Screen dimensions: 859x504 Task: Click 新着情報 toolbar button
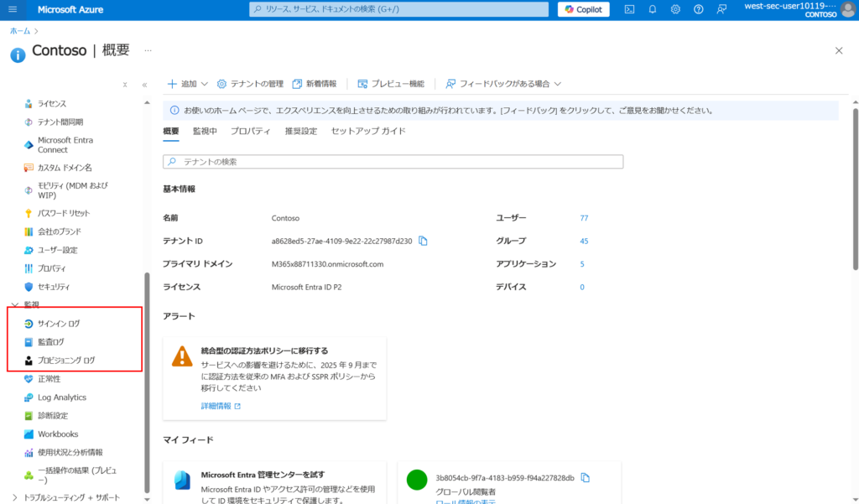point(315,84)
